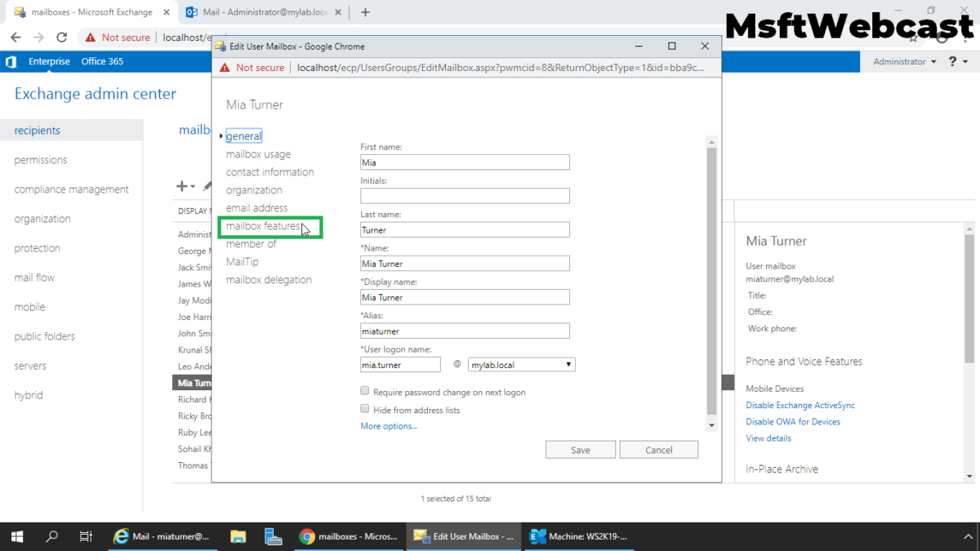This screenshot has width=980, height=551.
Task: Open the new mailbox plus icon
Action: point(180,185)
